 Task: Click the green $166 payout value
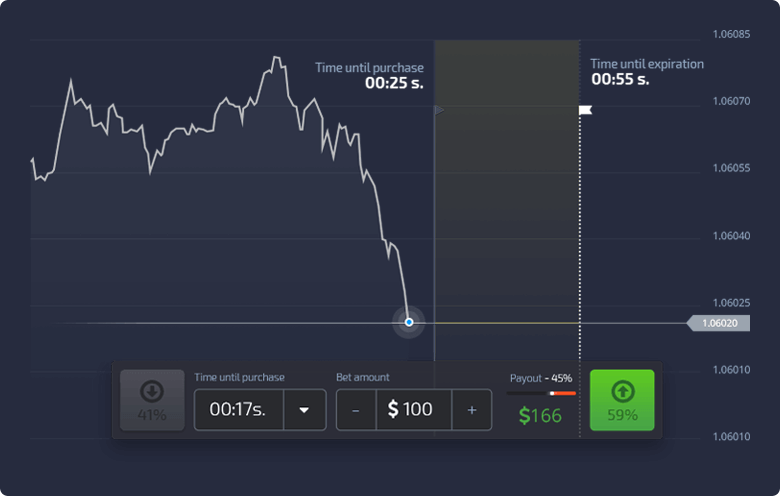(540, 415)
